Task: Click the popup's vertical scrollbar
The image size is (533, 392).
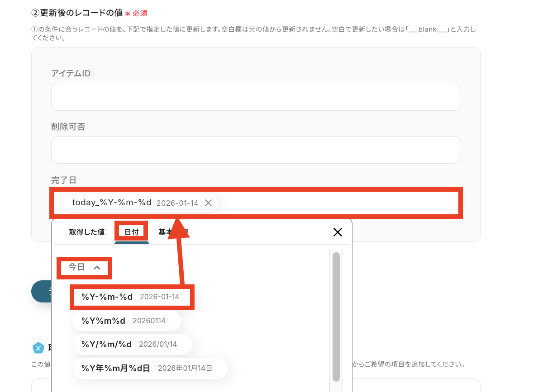Action: (x=336, y=316)
